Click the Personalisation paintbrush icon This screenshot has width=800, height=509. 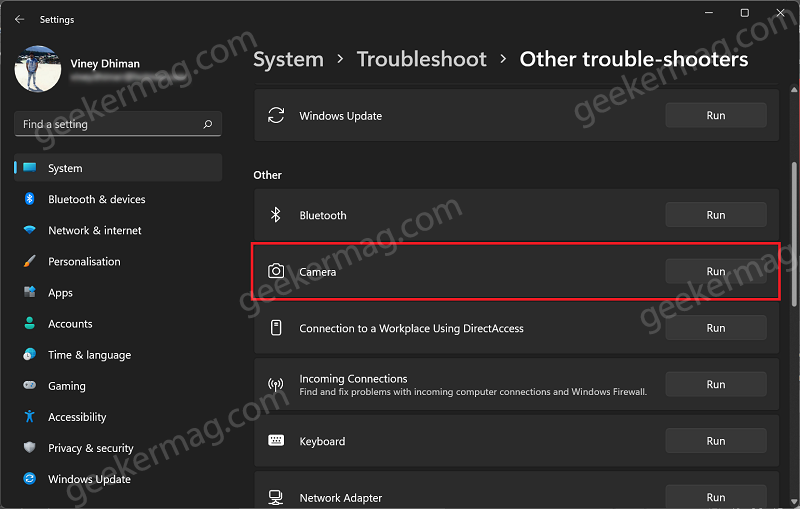click(x=30, y=261)
